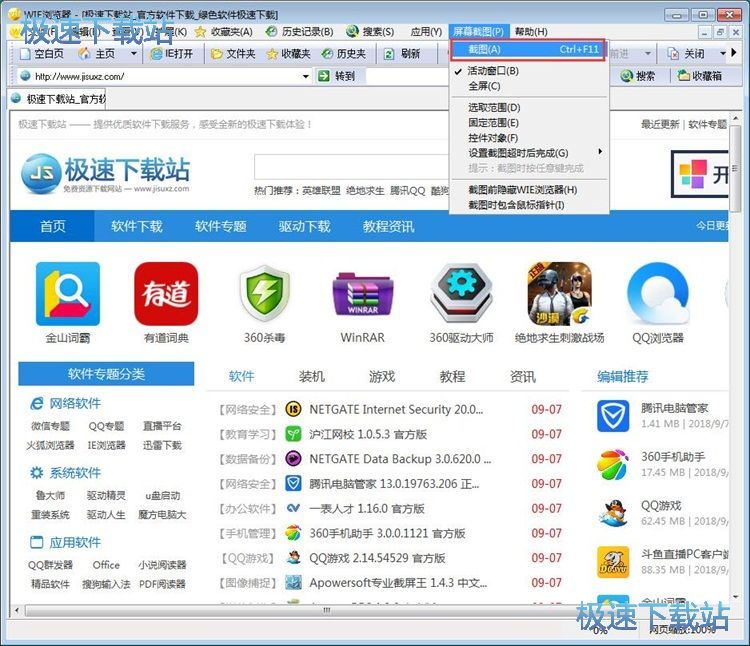The width and height of the screenshot is (750, 646).
Task: Click the 最近更新 header link
Action: (x=660, y=124)
